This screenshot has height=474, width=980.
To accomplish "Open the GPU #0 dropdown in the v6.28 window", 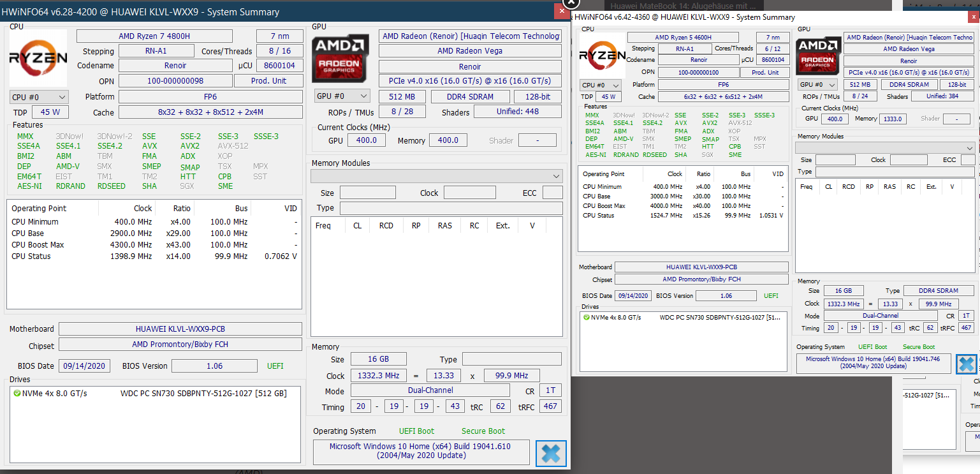I will click(x=342, y=96).
